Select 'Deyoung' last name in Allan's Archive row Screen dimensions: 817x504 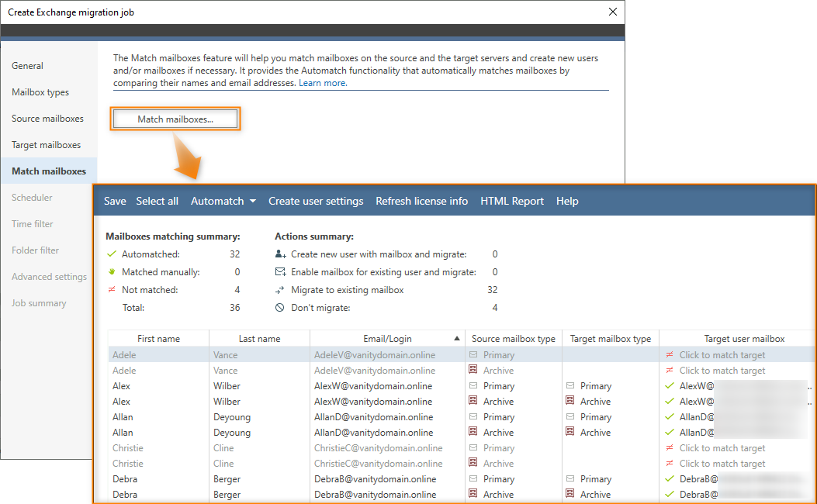point(232,433)
